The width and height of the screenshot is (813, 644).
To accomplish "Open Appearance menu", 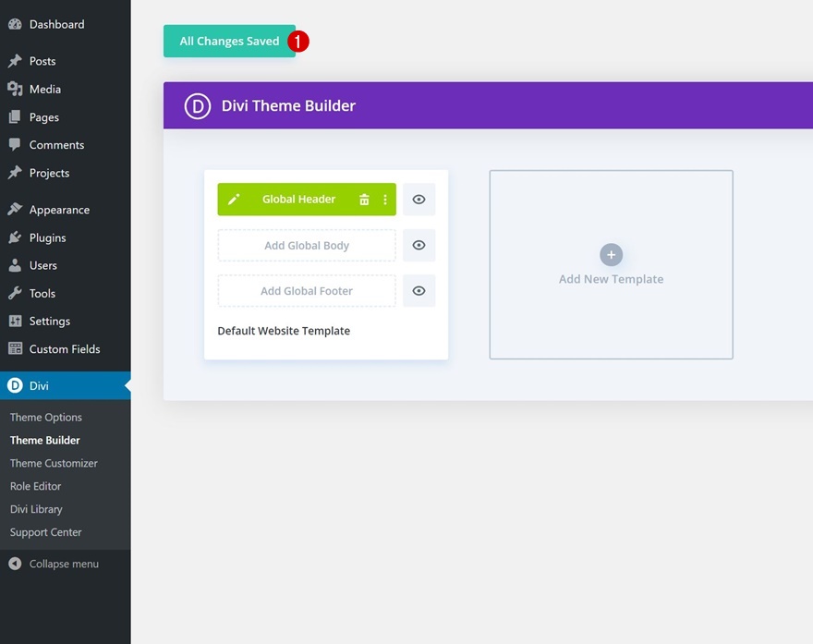I will (66, 210).
